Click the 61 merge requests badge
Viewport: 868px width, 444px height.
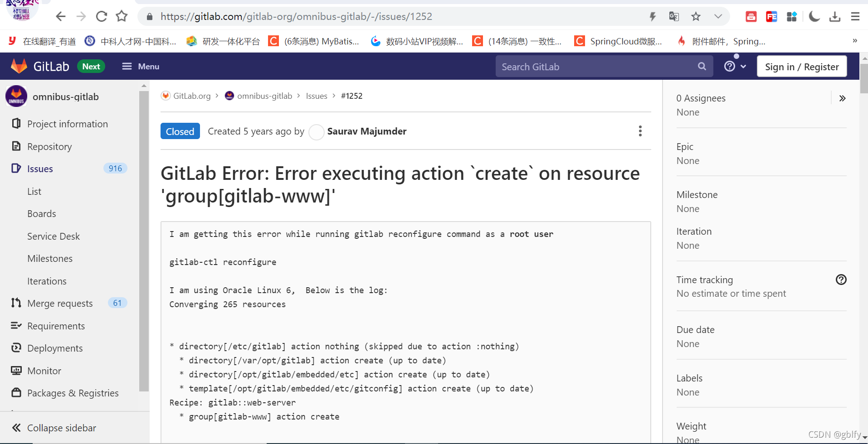[x=117, y=303]
